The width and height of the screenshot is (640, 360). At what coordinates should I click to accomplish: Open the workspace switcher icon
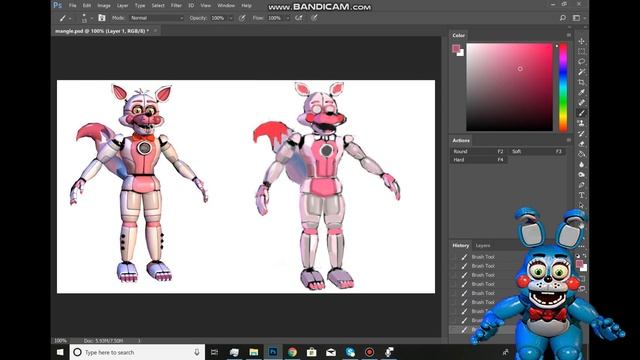click(576, 18)
